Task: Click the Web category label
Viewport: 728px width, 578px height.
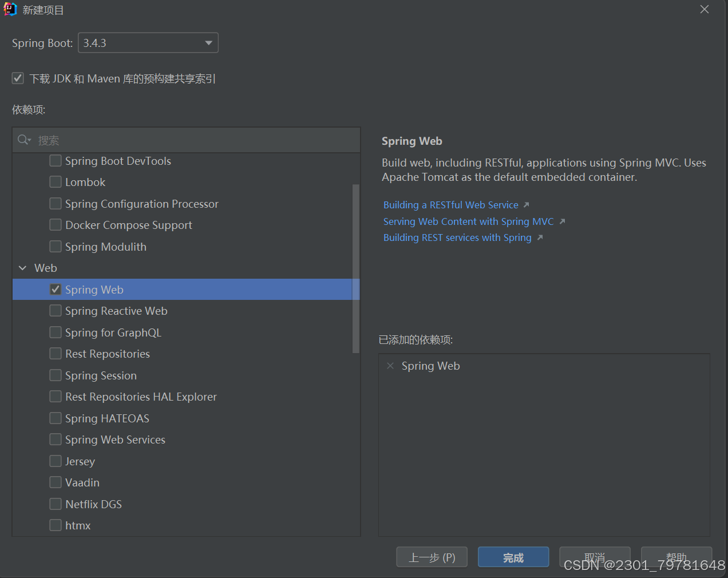Action: tap(46, 268)
